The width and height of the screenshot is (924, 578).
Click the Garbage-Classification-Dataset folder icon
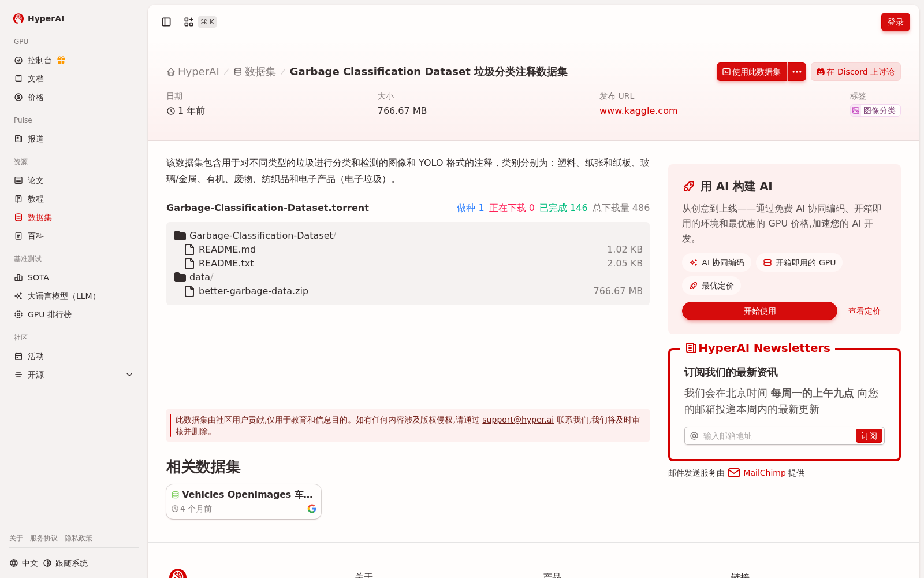[x=180, y=235]
